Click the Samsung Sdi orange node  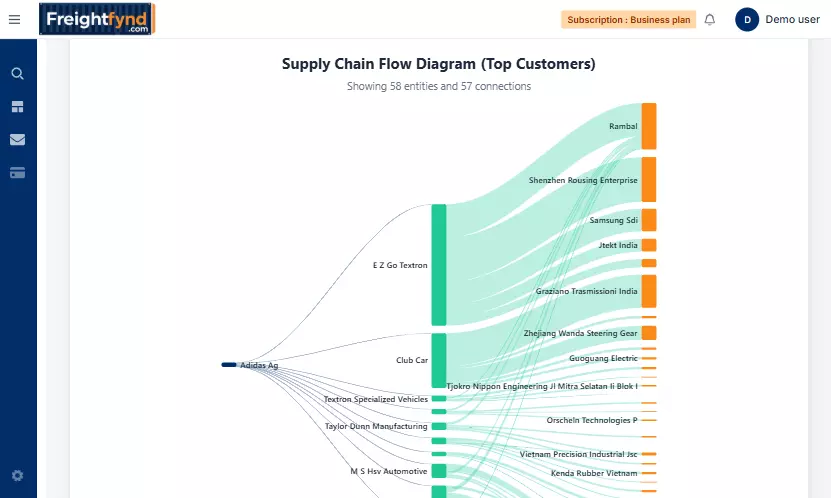[x=649, y=220]
